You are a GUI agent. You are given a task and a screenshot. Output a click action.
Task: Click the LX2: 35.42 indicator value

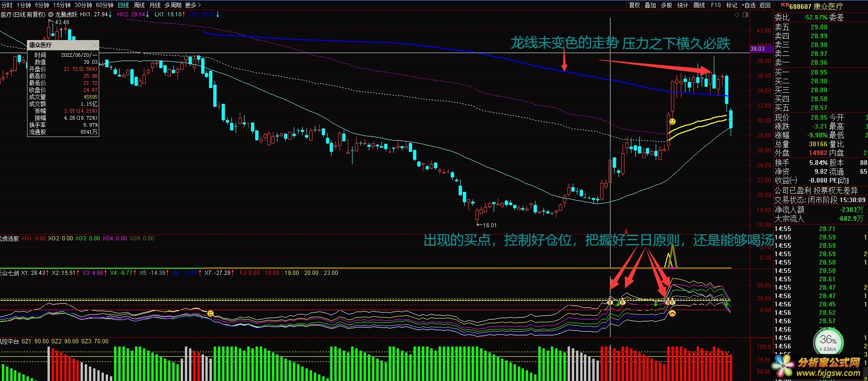(x=204, y=14)
